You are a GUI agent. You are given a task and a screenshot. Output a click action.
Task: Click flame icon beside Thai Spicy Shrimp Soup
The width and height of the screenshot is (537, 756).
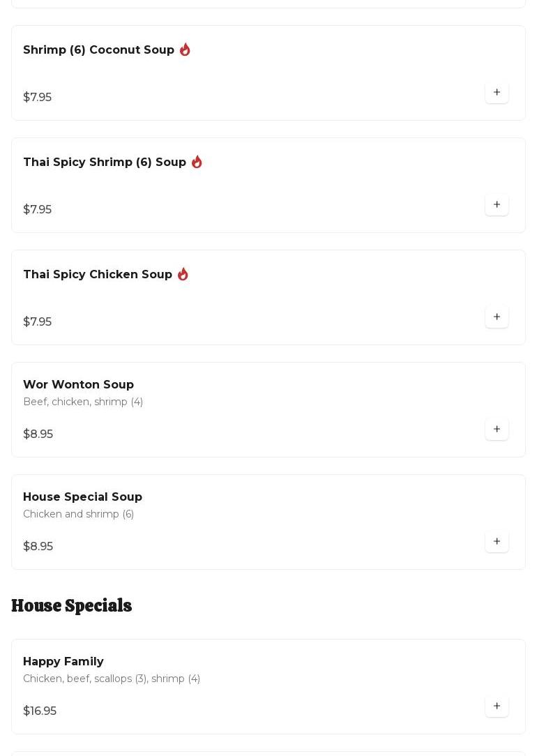pos(197,162)
